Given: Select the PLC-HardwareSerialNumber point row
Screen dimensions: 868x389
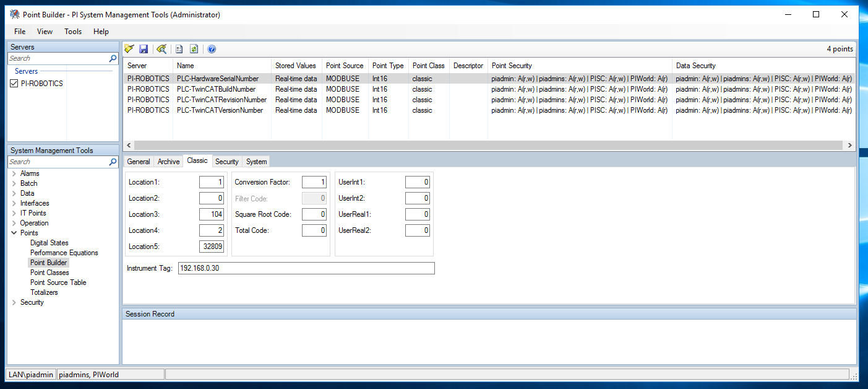Looking at the screenshot, I should [489, 79].
